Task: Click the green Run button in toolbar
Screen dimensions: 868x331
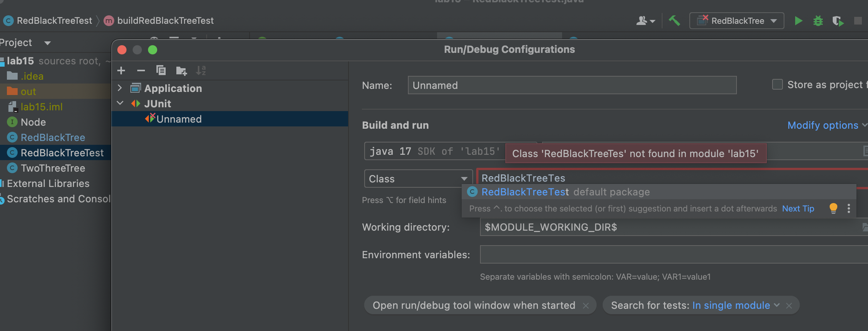Action: [x=799, y=21]
